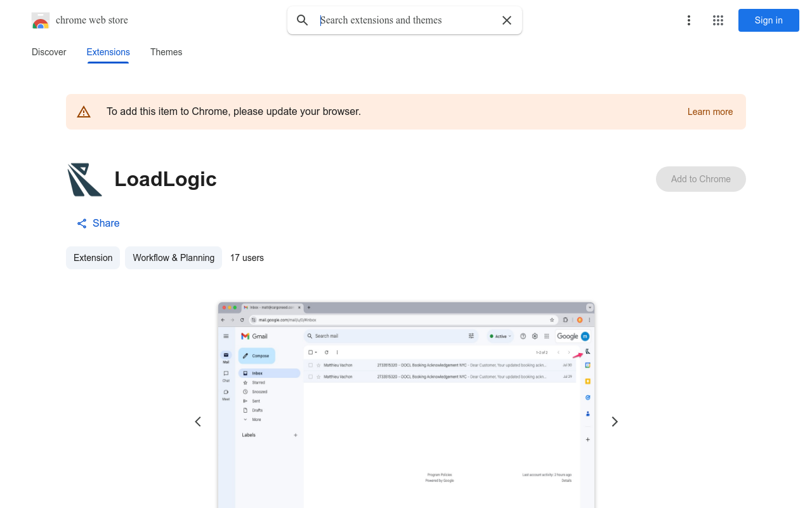Open the Workflow & Planning category
This screenshot has width=812, height=508.
point(173,258)
